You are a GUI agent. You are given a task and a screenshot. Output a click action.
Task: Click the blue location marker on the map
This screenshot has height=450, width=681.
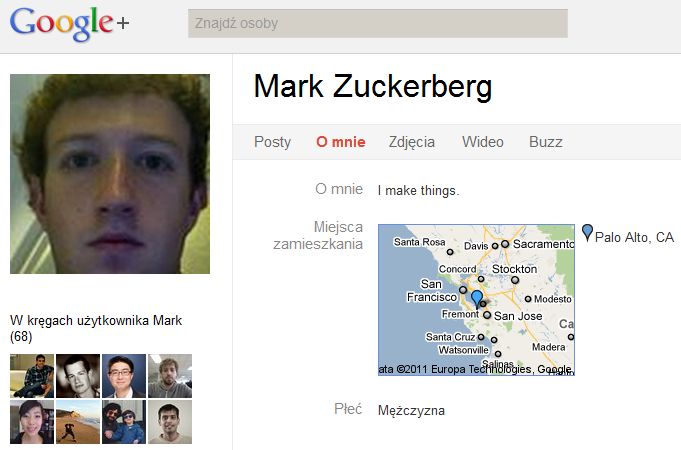pos(477,297)
